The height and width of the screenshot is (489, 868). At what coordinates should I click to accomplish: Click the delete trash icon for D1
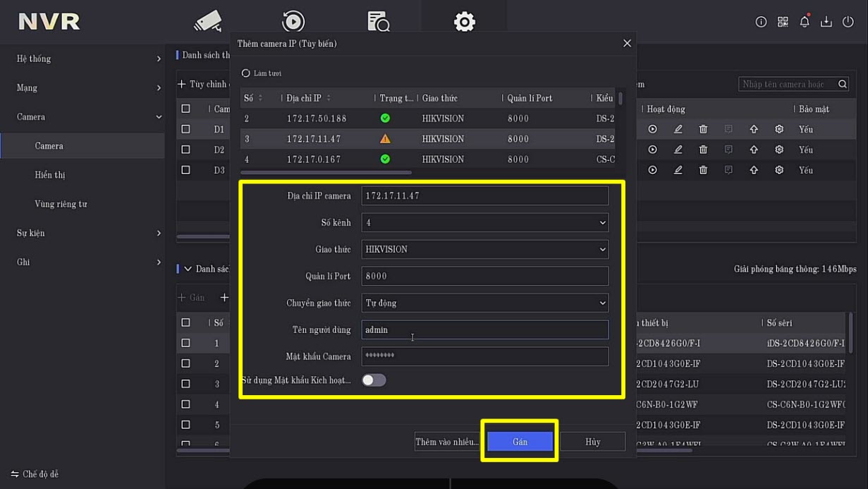point(703,129)
